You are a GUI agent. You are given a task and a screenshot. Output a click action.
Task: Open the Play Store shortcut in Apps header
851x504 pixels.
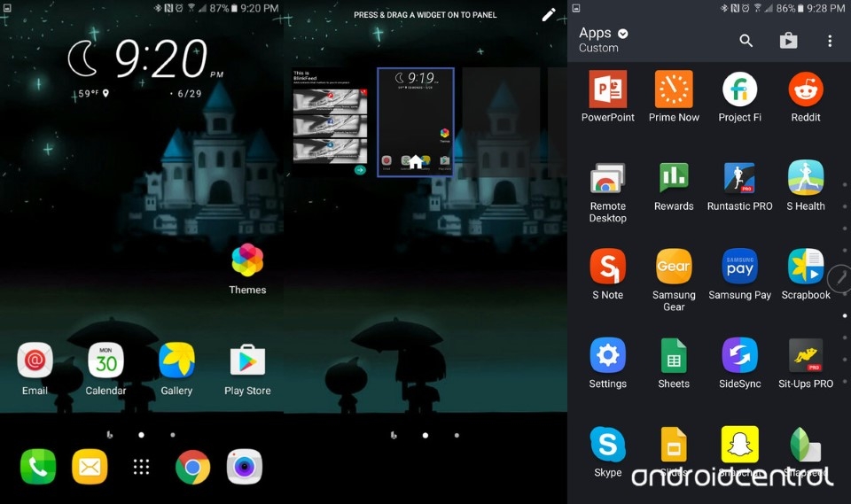point(789,40)
